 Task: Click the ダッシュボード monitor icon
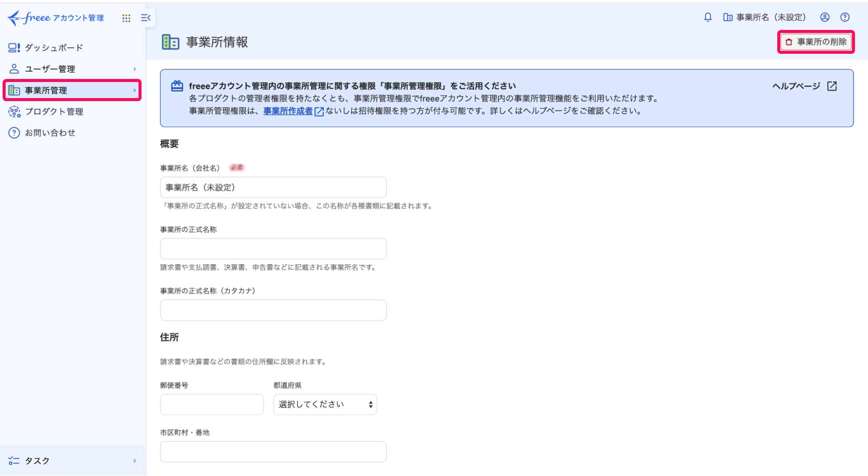coord(14,48)
